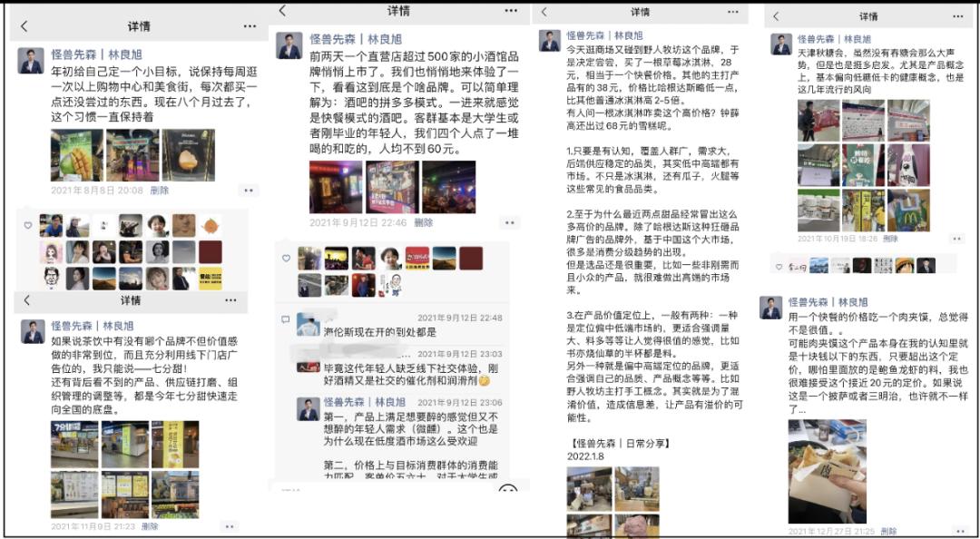The height and width of the screenshot is (539, 980).
Task: Open 怪兽先森｜林良旭 name on the 肉夹馍 post
Action: point(828,301)
